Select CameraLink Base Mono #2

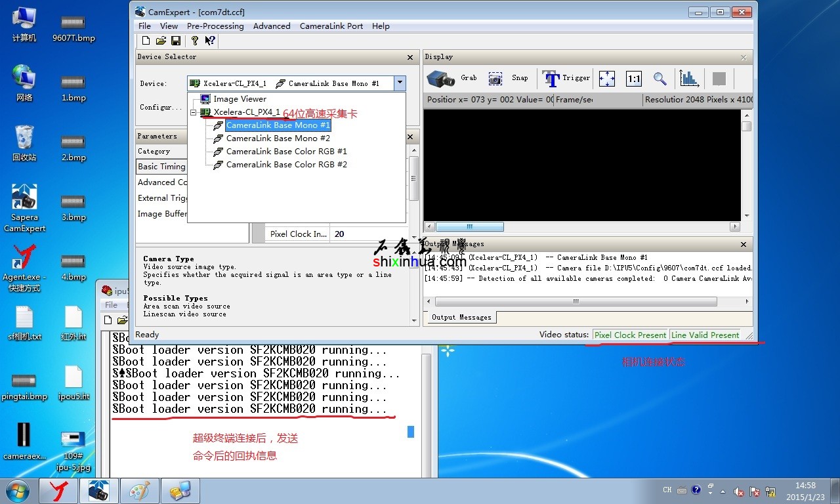[278, 138]
